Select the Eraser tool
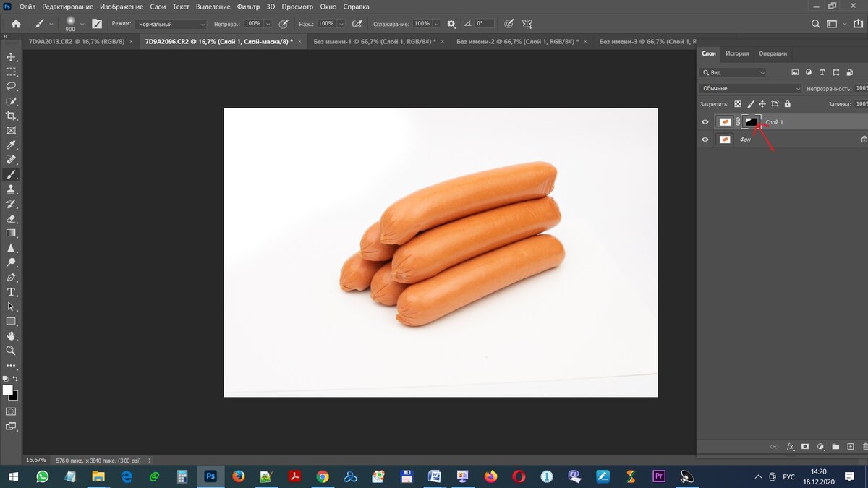 coord(11,218)
